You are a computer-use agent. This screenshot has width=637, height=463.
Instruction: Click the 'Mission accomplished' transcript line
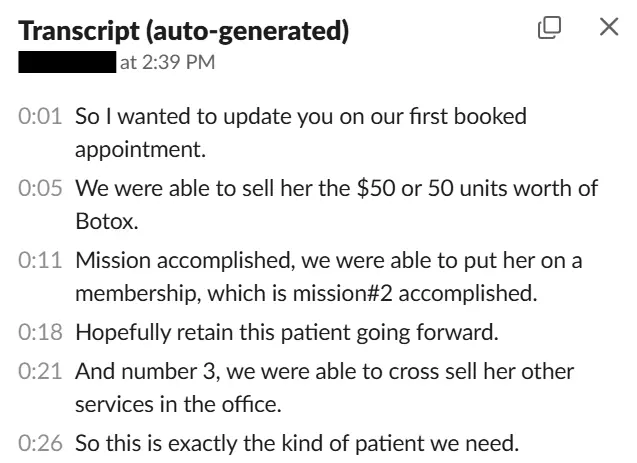pyautogui.click(x=329, y=260)
